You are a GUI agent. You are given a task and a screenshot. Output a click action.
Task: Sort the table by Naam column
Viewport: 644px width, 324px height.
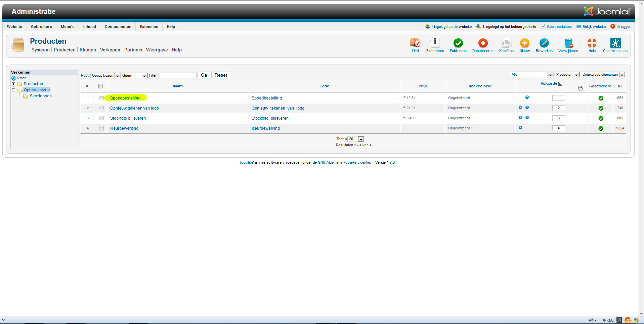click(178, 86)
